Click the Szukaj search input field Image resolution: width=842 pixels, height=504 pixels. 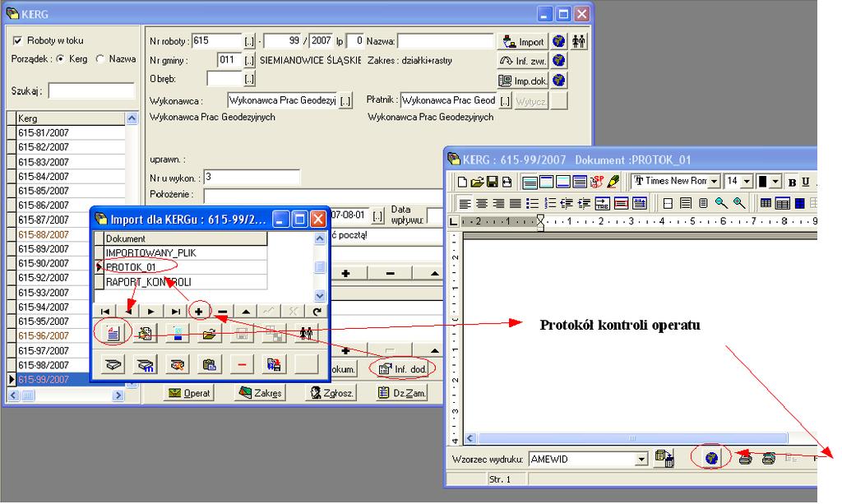(x=91, y=90)
